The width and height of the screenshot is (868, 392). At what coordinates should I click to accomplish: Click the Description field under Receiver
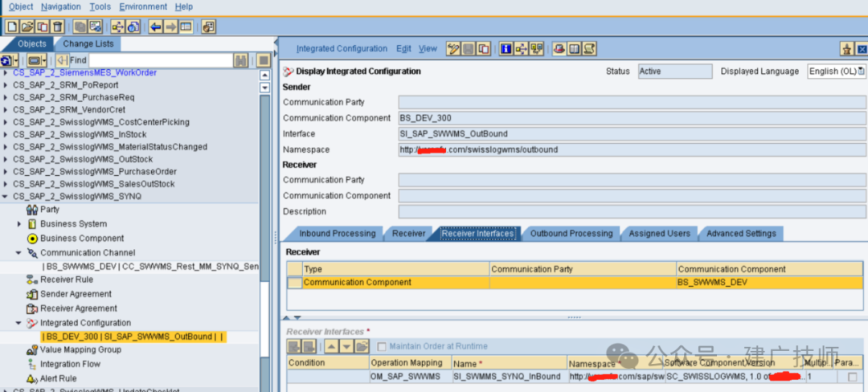(x=632, y=212)
